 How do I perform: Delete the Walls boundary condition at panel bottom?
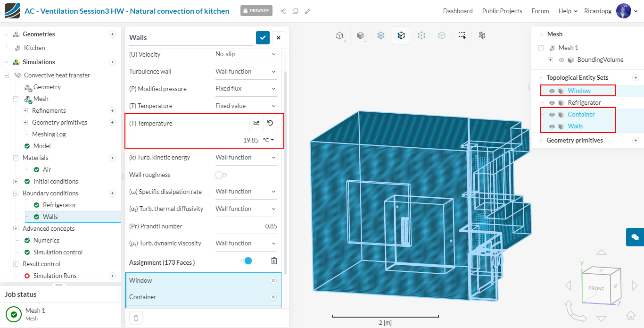click(x=136, y=318)
